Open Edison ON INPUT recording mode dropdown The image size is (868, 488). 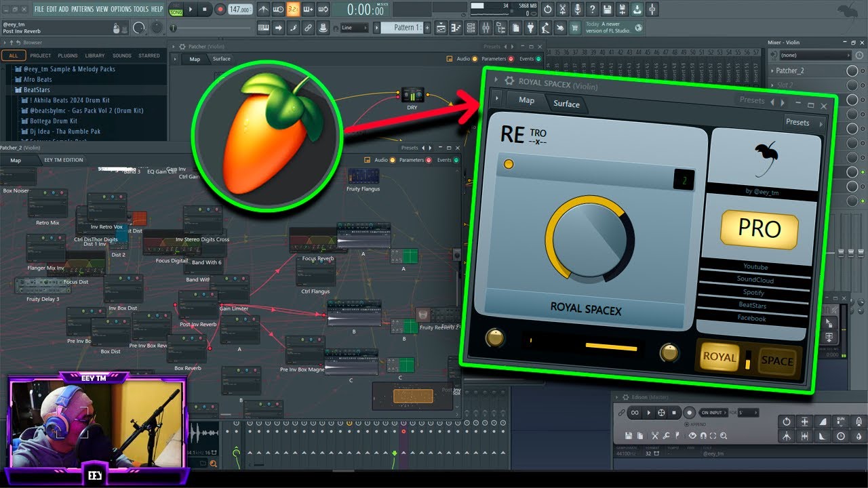click(713, 413)
